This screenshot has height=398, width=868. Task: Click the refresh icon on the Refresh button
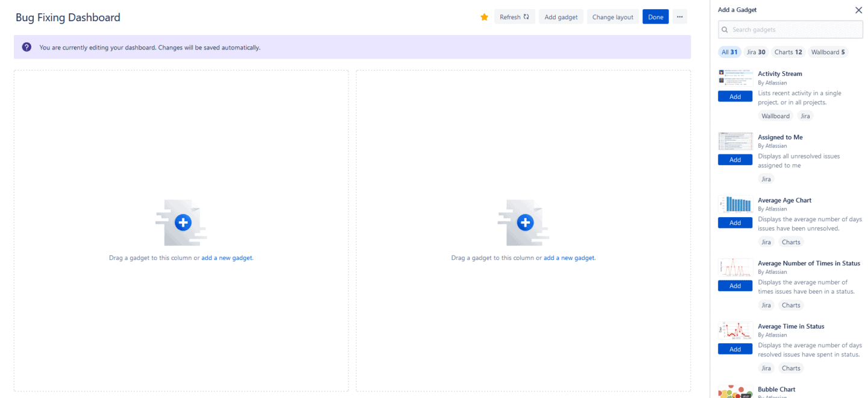(x=525, y=16)
